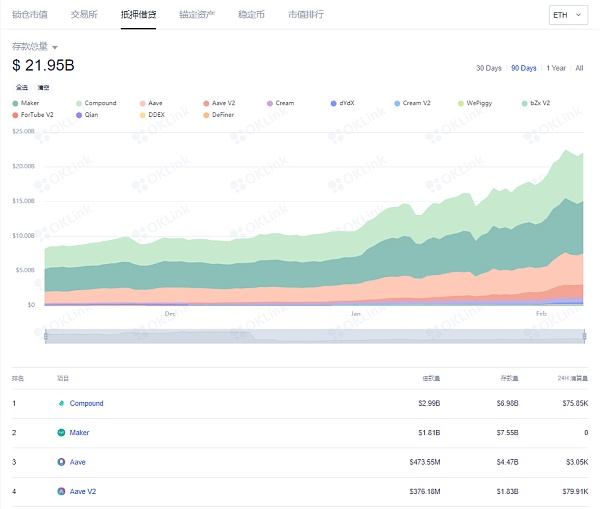600x509 pixels.
Task: Toggle the Compound series in chart legend
Action: coord(79,103)
